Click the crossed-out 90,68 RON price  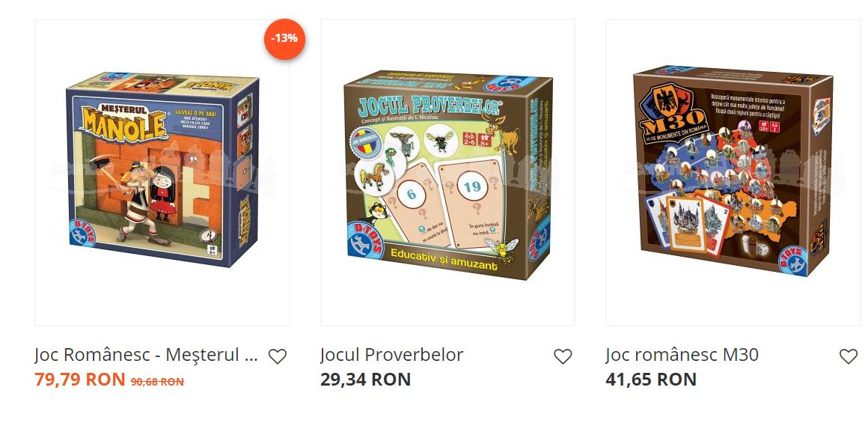(157, 382)
